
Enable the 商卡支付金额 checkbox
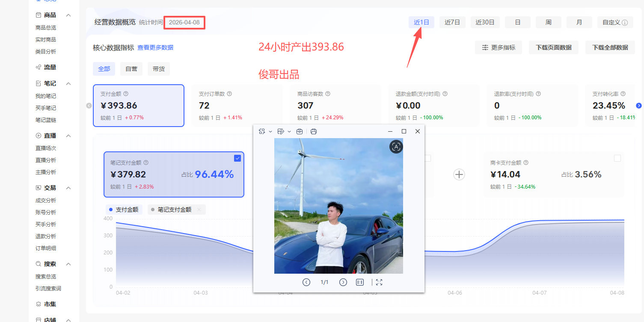[x=617, y=158]
